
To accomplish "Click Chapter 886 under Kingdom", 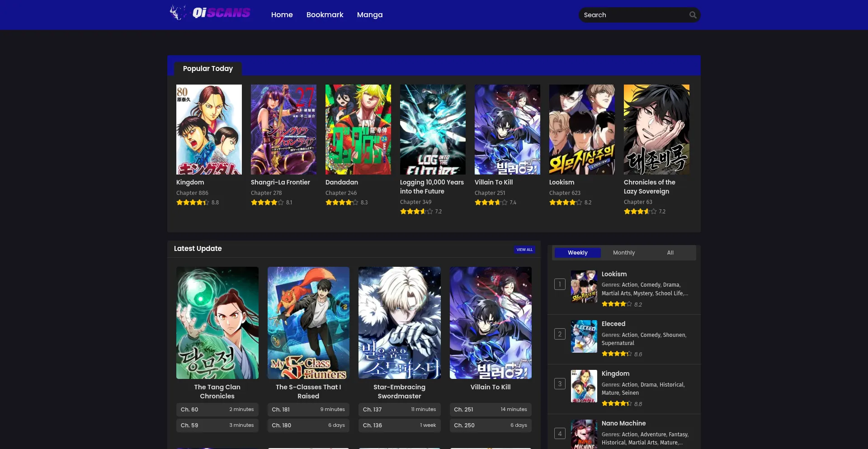I will 192,193.
